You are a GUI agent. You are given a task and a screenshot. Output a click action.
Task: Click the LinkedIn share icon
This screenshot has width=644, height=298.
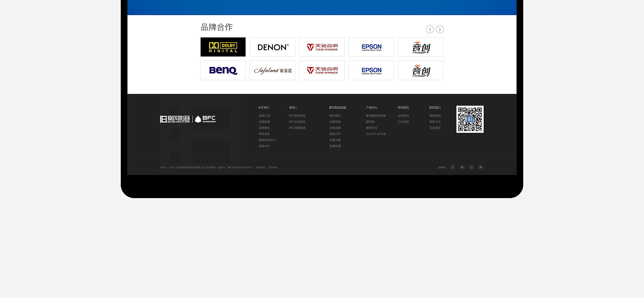pos(471,167)
